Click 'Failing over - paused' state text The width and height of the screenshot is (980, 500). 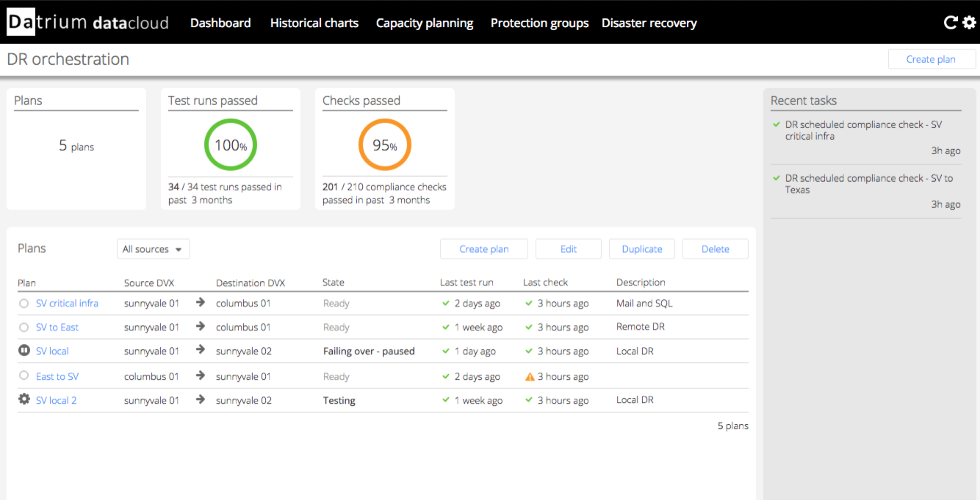(369, 351)
